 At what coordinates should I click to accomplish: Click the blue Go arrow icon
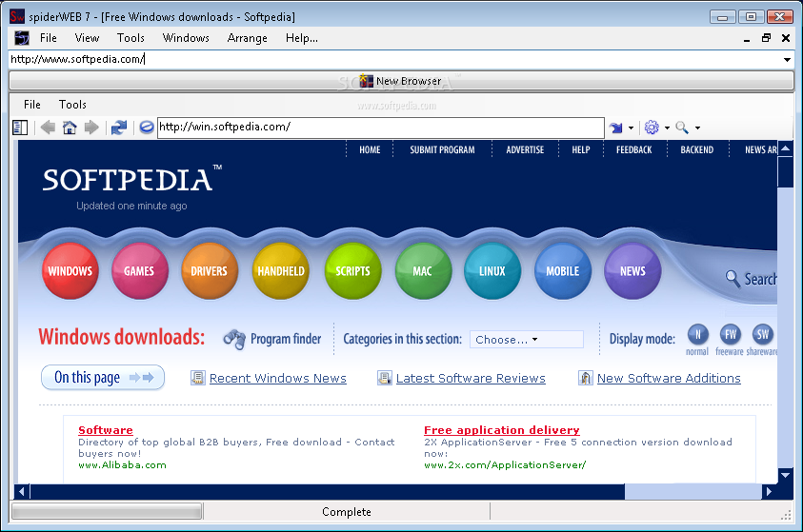tap(616, 128)
